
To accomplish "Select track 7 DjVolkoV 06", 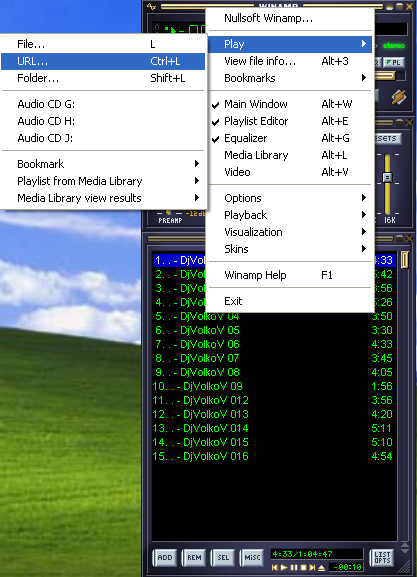I will [x=274, y=344].
